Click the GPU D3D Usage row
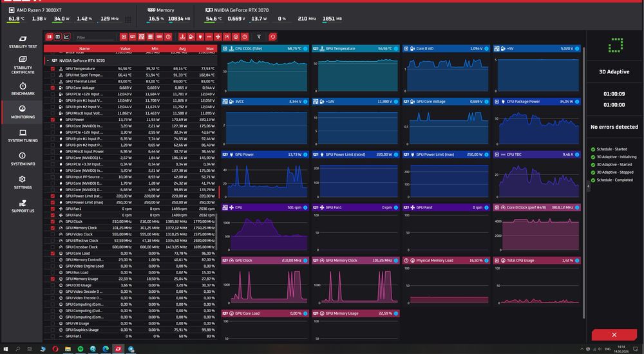 pyautogui.click(x=131, y=285)
